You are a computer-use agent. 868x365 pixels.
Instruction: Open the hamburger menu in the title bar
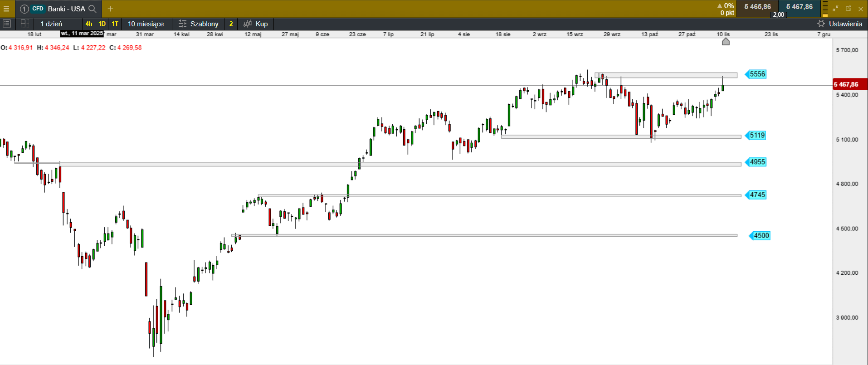[x=6, y=9]
